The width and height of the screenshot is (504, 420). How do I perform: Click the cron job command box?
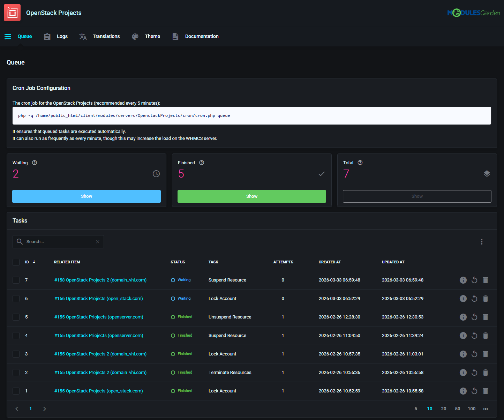[x=252, y=115]
